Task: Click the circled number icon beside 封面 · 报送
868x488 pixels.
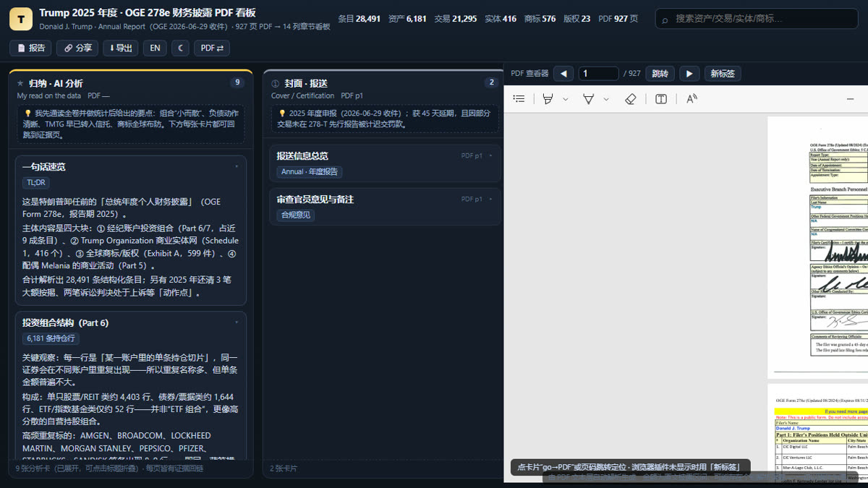Action: (x=276, y=83)
